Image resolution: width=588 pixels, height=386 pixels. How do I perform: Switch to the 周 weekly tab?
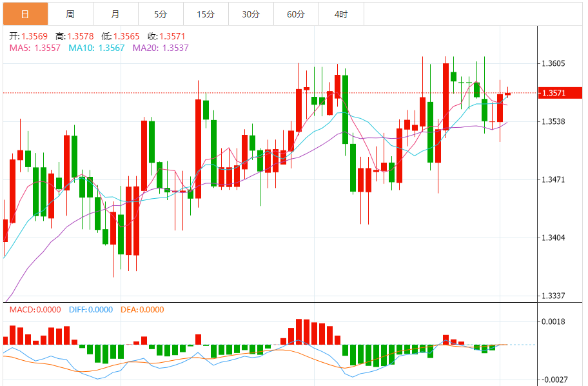coord(70,14)
